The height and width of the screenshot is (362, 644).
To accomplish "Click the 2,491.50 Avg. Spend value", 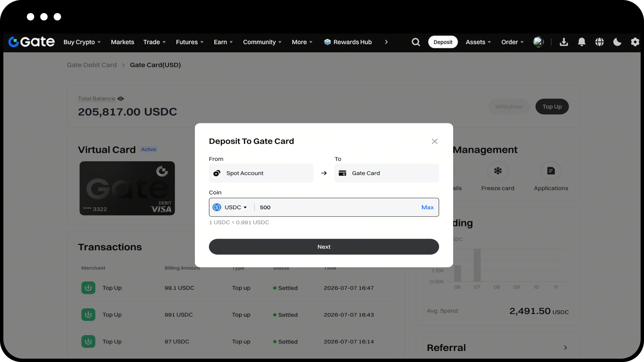I will click(x=539, y=311).
